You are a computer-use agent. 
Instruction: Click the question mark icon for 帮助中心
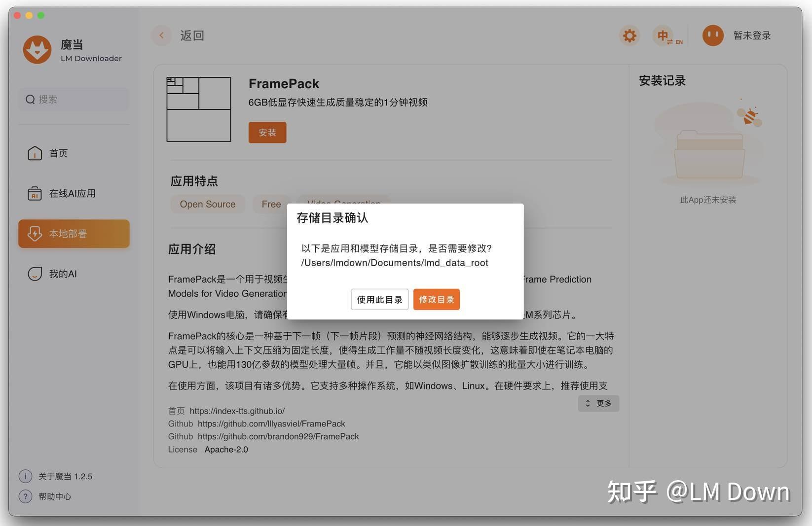pyautogui.click(x=25, y=496)
